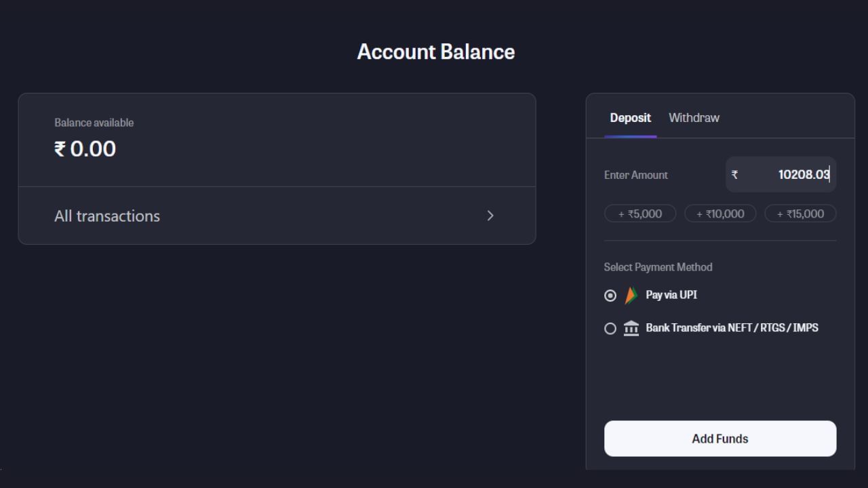Click the rupee symbol in amount field
This screenshot has width=868, height=488.
click(x=734, y=175)
